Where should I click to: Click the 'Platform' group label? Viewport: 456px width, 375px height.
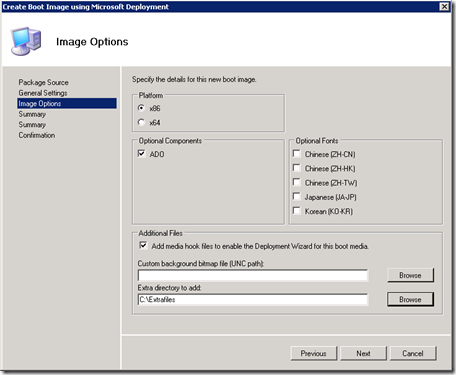click(x=151, y=95)
